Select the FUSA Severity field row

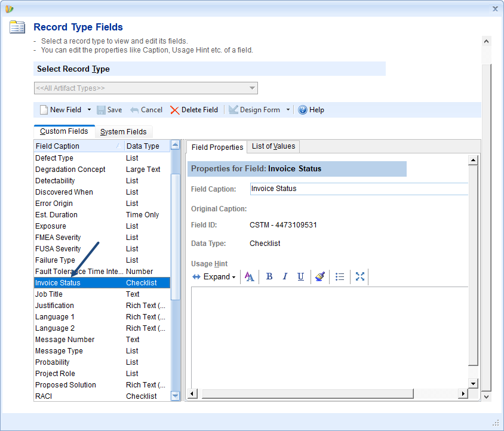pos(102,249)
